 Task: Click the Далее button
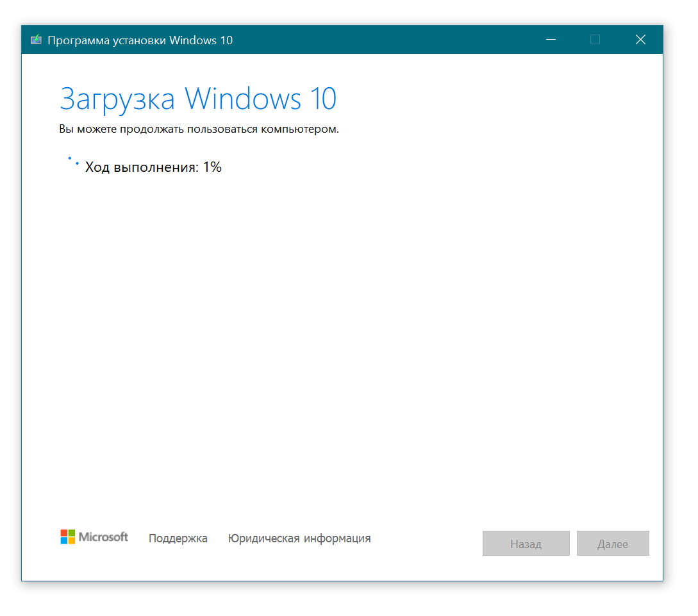[613, 544]
